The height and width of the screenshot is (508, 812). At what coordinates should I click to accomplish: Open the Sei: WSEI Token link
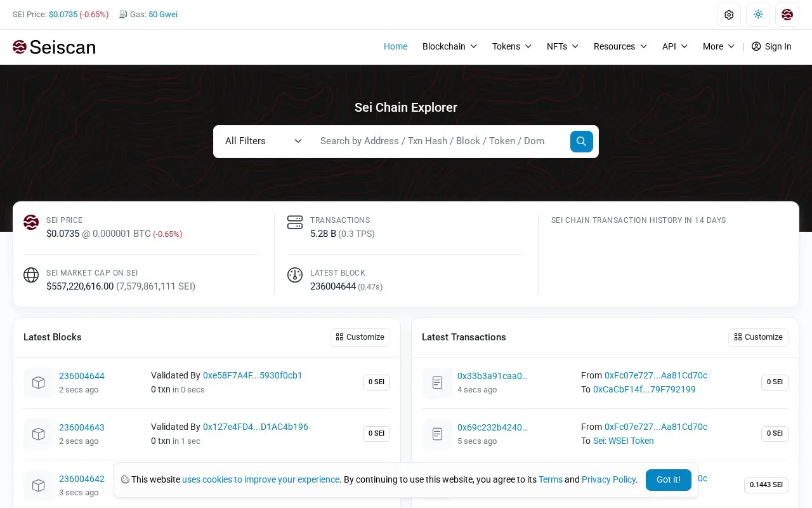(624, 441)
